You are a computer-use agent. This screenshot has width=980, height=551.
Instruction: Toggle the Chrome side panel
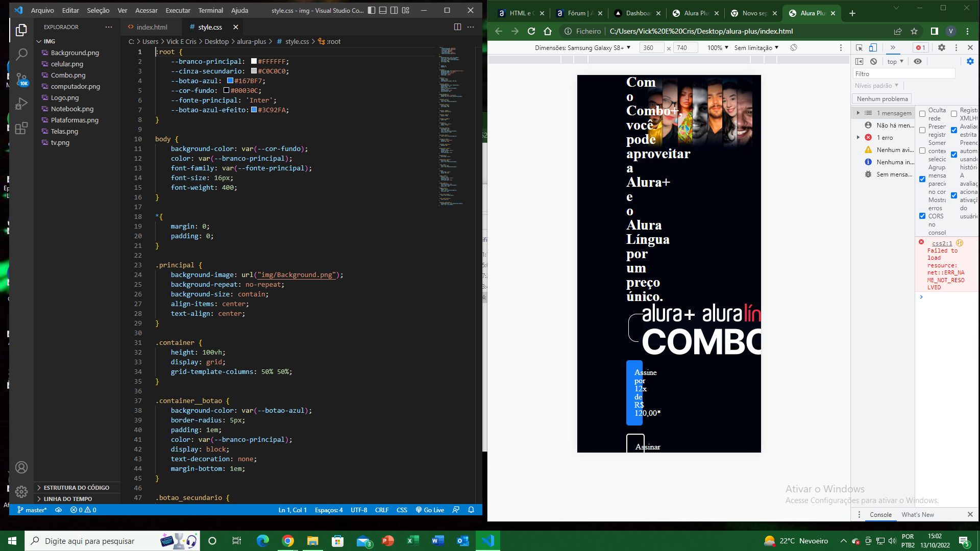click(935, 31)
